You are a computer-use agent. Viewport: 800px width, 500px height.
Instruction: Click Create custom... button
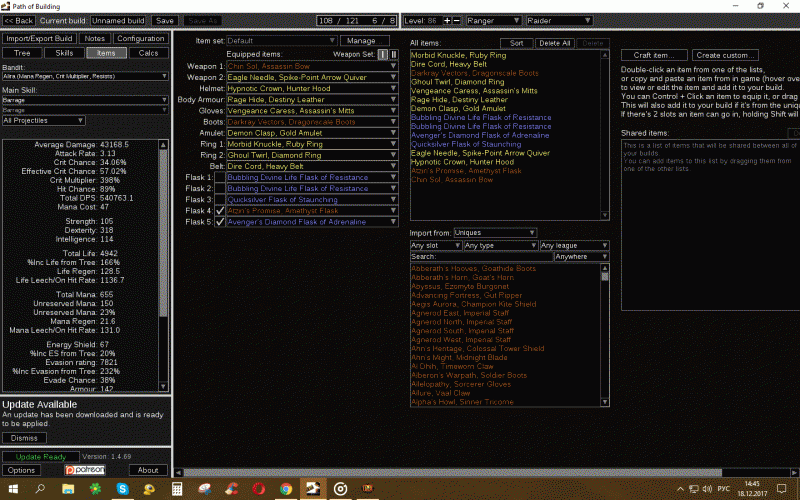click(x=725, y=55)
